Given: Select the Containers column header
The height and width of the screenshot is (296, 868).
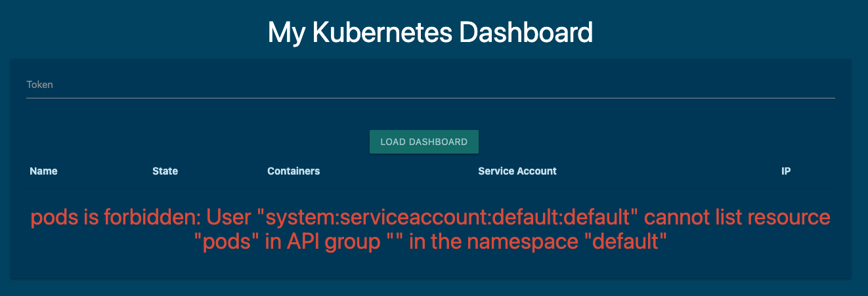Looking at the screenshot, I should coord(293,171).
